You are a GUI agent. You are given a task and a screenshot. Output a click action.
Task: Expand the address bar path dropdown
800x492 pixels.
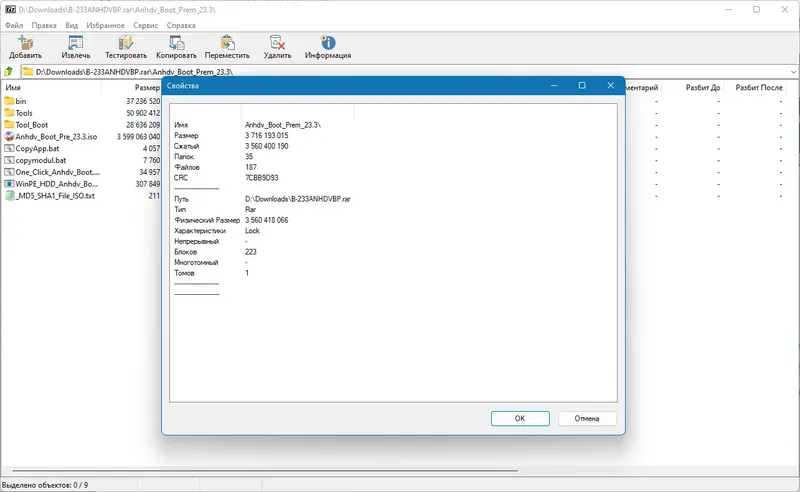tap(793, 72)
